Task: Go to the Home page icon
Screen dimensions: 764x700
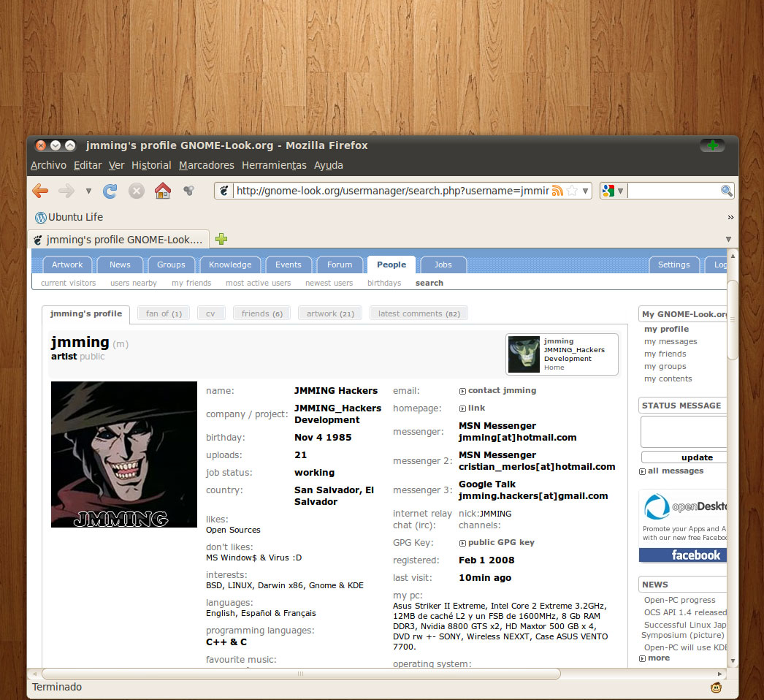Action: [x=163, y=191]
